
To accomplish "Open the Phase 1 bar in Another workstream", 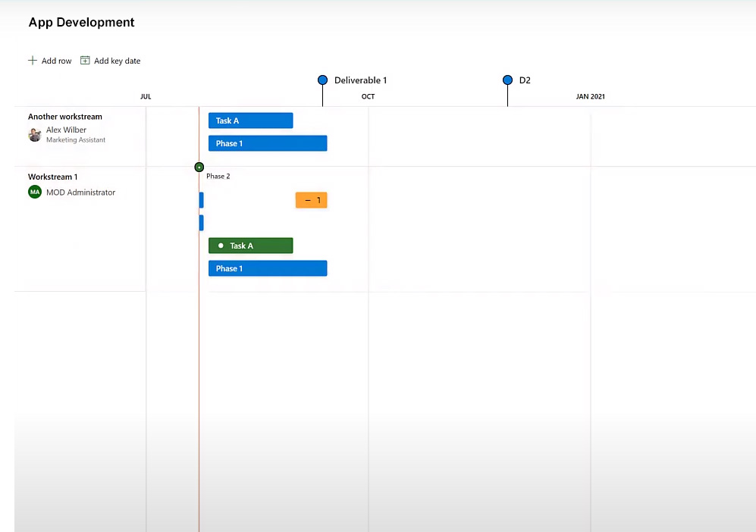I will [x=267, y=143].
